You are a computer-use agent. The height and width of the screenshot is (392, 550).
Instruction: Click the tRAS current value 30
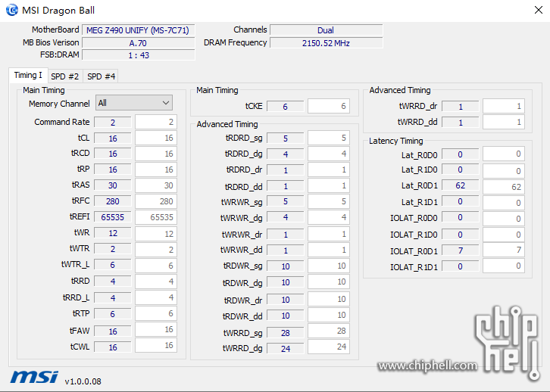point(113,185)
